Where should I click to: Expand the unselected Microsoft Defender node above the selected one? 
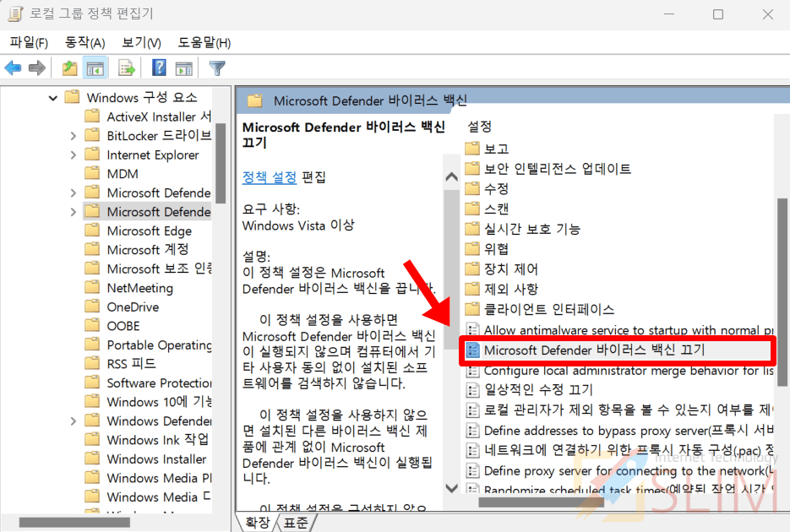[73, 193]
